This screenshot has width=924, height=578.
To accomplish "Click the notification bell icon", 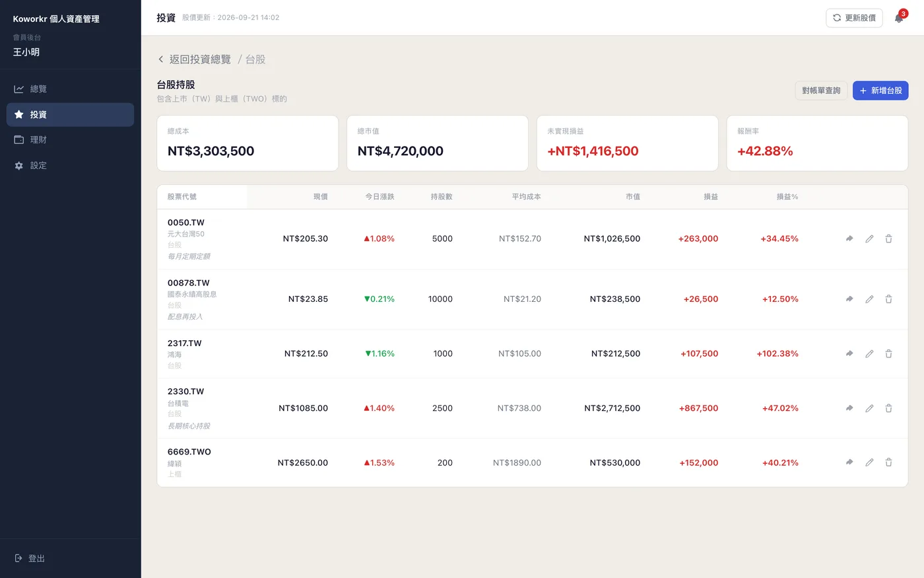I will 899,18.
